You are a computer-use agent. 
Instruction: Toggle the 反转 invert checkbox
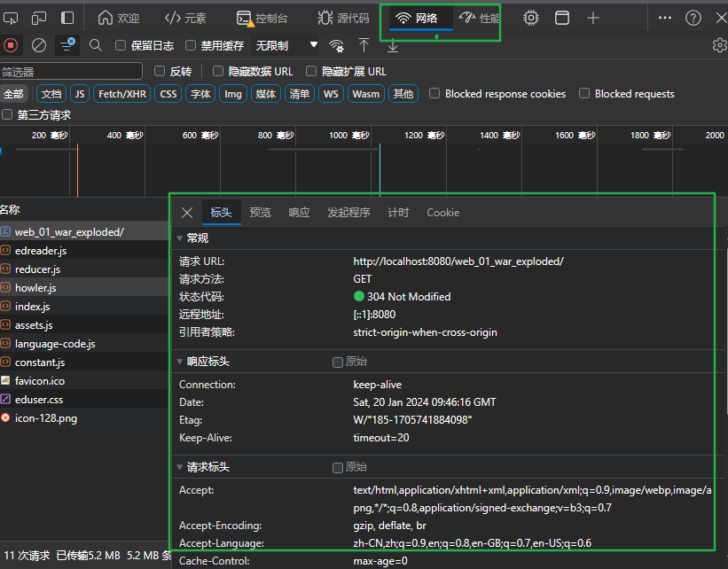(x=160, y=71)
